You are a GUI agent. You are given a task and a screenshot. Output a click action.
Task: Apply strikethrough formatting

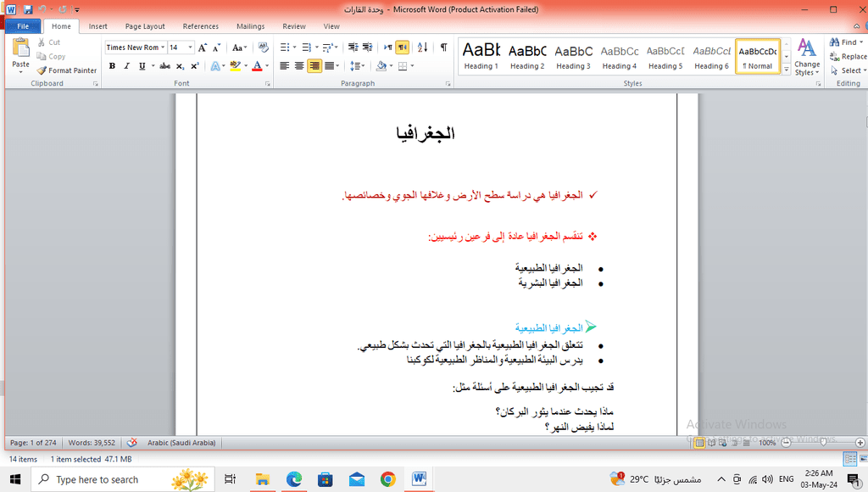tap(165, 66)
